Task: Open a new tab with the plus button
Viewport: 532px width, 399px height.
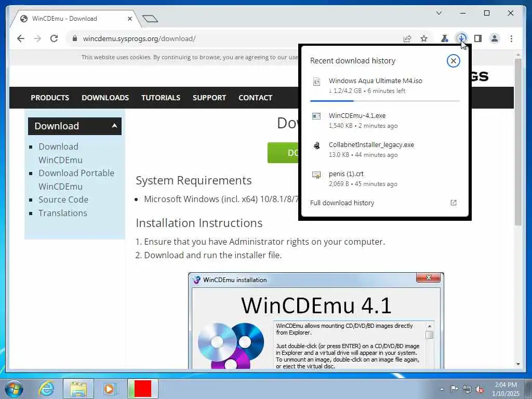Action: pyautogui.click(x=150, y=18)
